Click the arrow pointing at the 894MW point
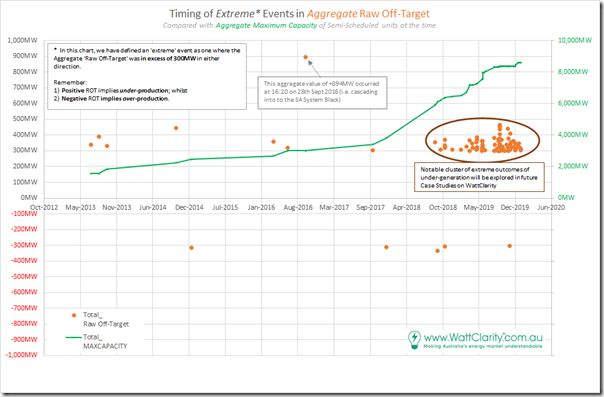Viewport: 604px width, 397px height. [314, 68]
